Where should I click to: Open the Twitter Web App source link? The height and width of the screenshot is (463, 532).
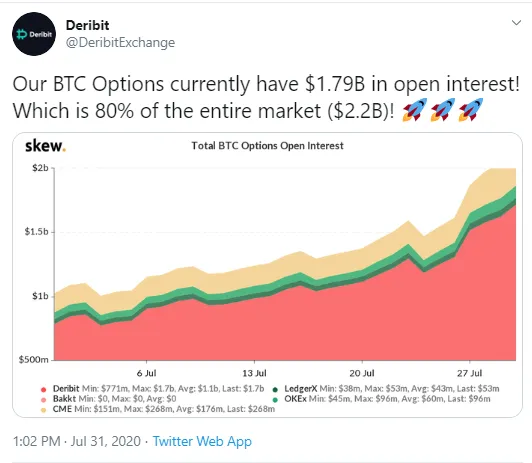202,441
